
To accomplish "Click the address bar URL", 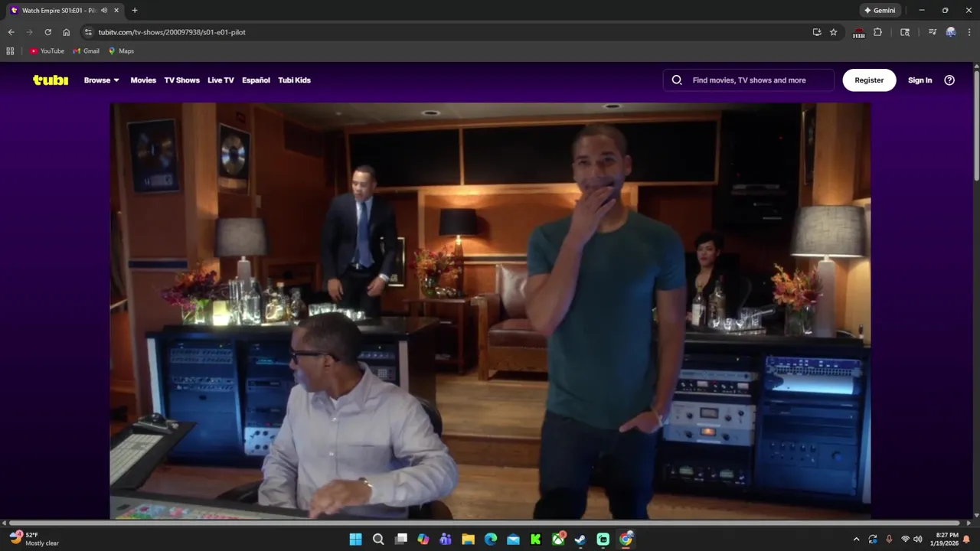I will point(171,32).
